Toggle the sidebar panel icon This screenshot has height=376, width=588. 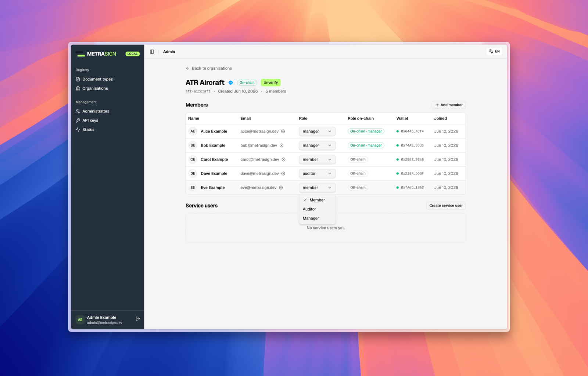tap(152, 52)
